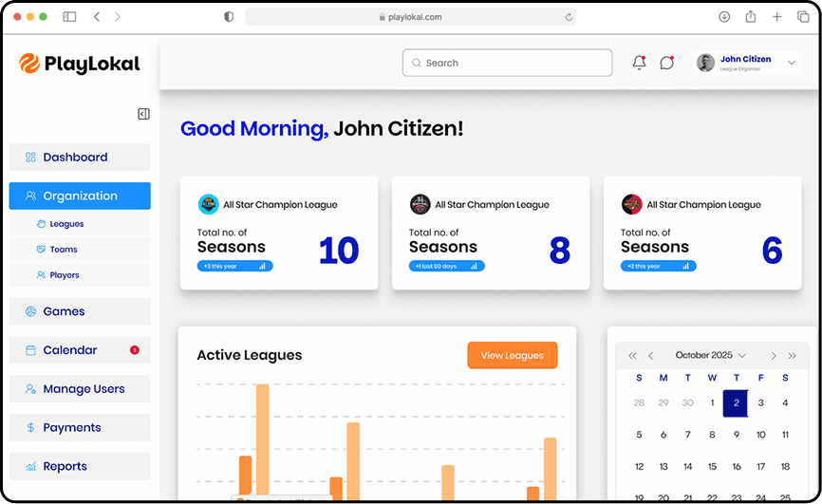Jump forward a year with the double-right arrow

click(793, 356)
